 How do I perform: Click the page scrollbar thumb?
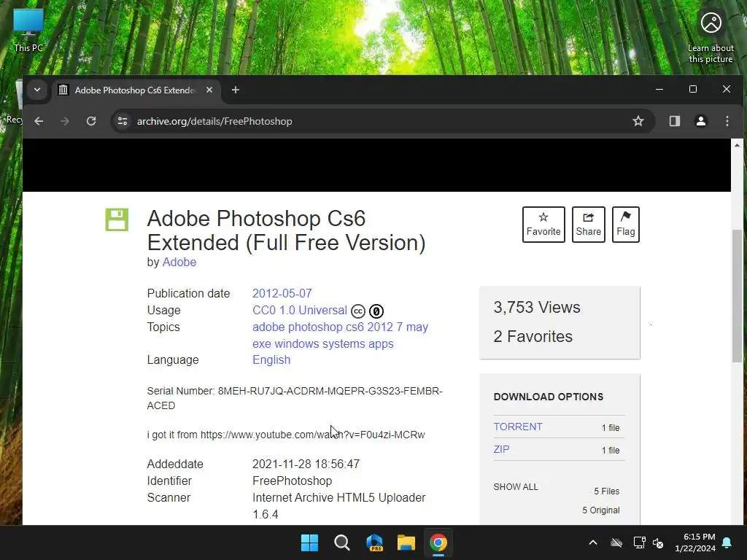tap(737, 296)
